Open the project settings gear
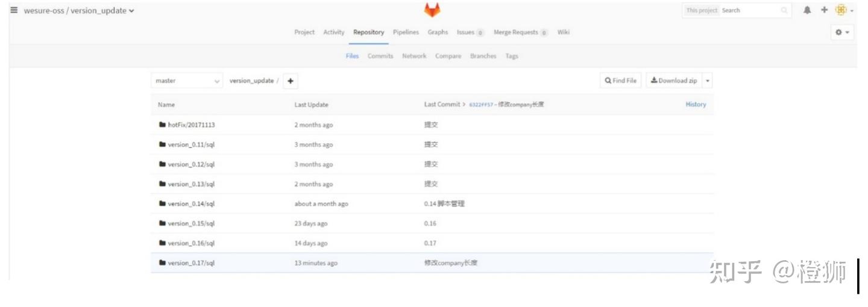Viewport: 868px width, 307px height. click(842, 33)
